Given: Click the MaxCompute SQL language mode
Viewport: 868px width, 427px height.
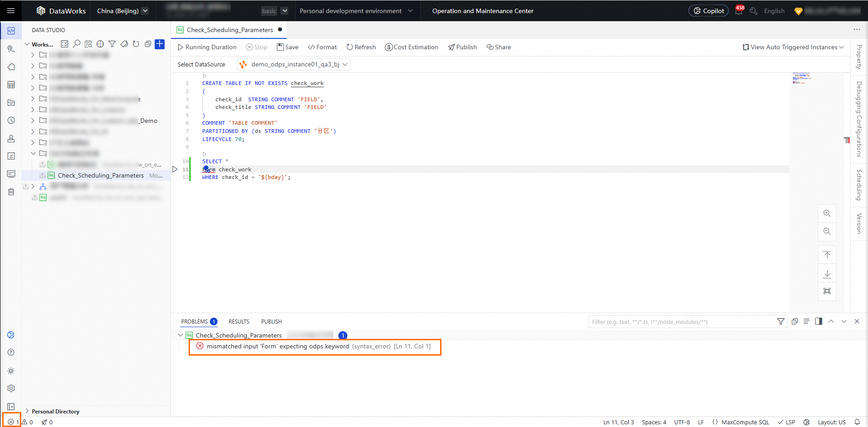Looking at the screenshot, I should [x=745, y=422].
